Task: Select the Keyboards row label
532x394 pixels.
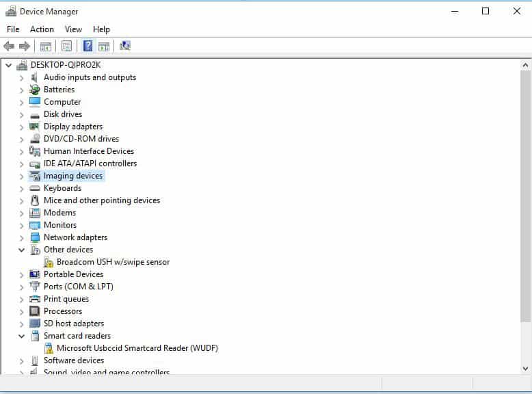Action: point(62,188)
